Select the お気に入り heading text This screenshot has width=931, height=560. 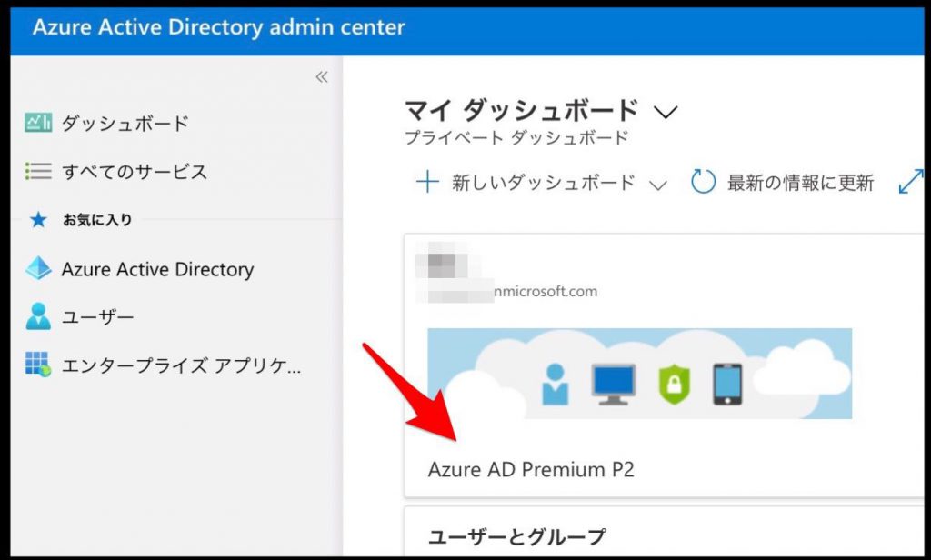pos(97,220)
